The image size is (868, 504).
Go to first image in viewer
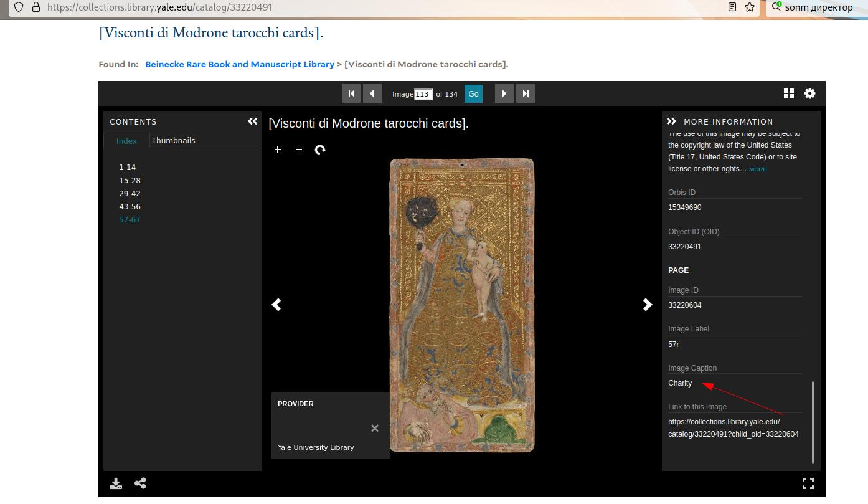click(351, 93)
